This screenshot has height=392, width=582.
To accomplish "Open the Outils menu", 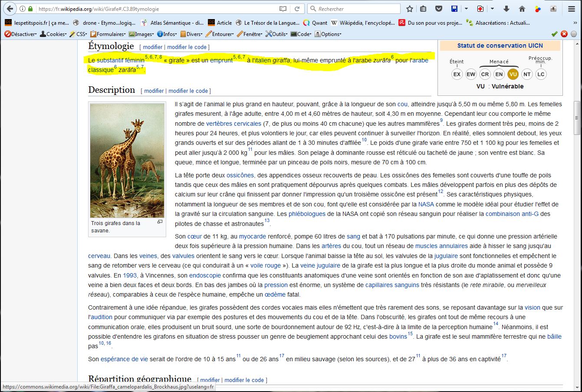I will click(276, 34).
